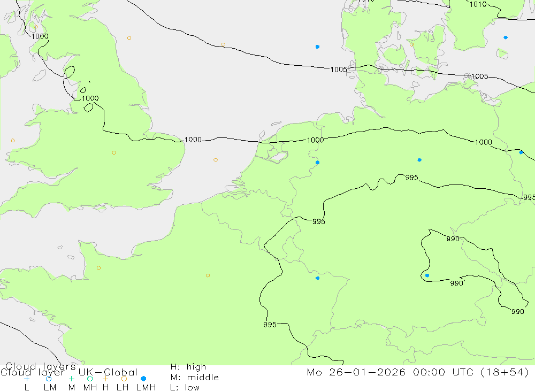Click the 1005 isobar label west of Denmark

(339, 70)
